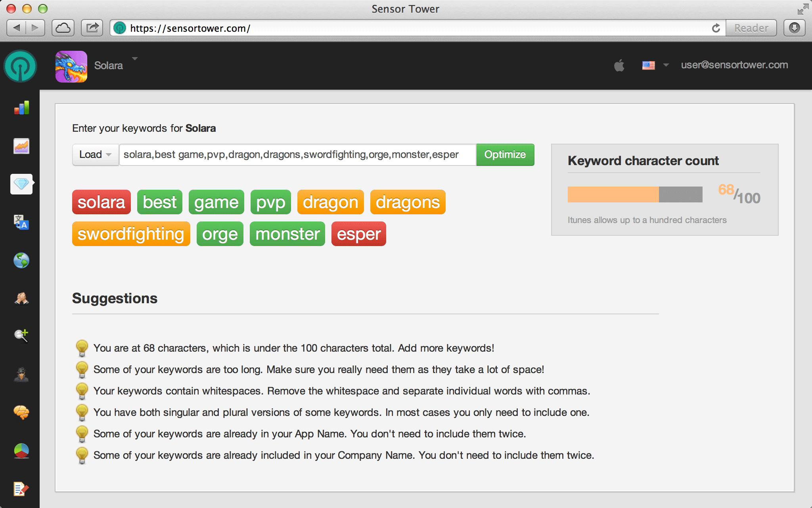Click the spy figure sidebar icon

click(21, 374)
